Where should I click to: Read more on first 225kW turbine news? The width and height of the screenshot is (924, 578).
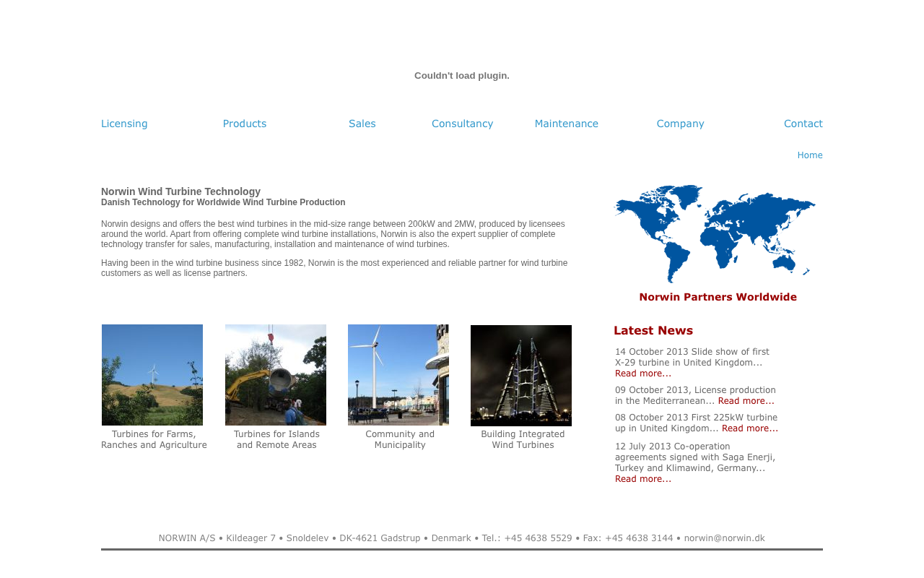(750, 428)
